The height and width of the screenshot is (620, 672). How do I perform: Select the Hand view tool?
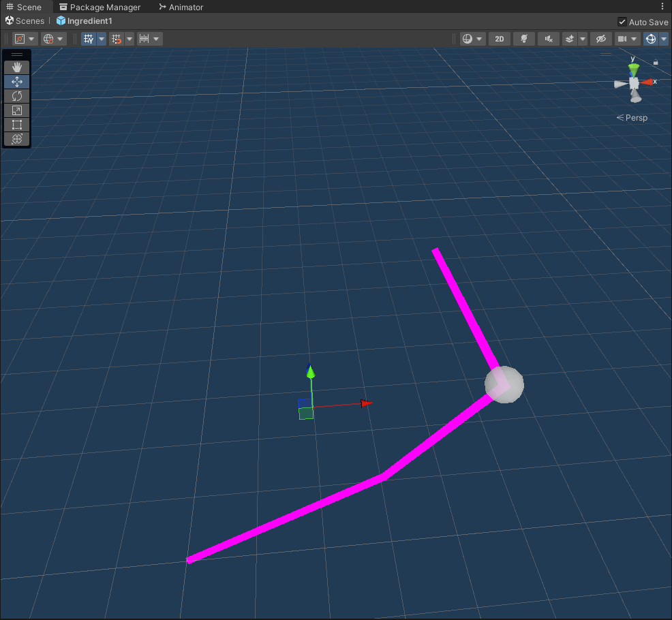tap(17, 67)
